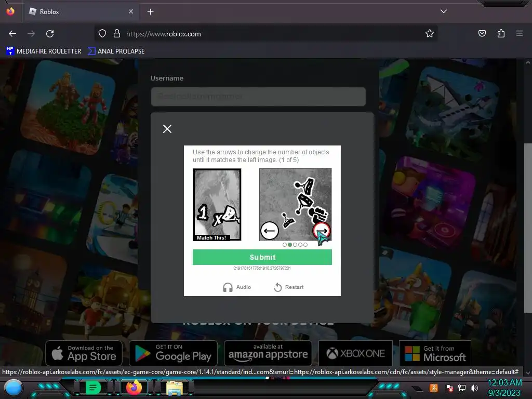
Task: Click the page vertical scrollbar
Action: pyautogui.click(x=528, y=228)
